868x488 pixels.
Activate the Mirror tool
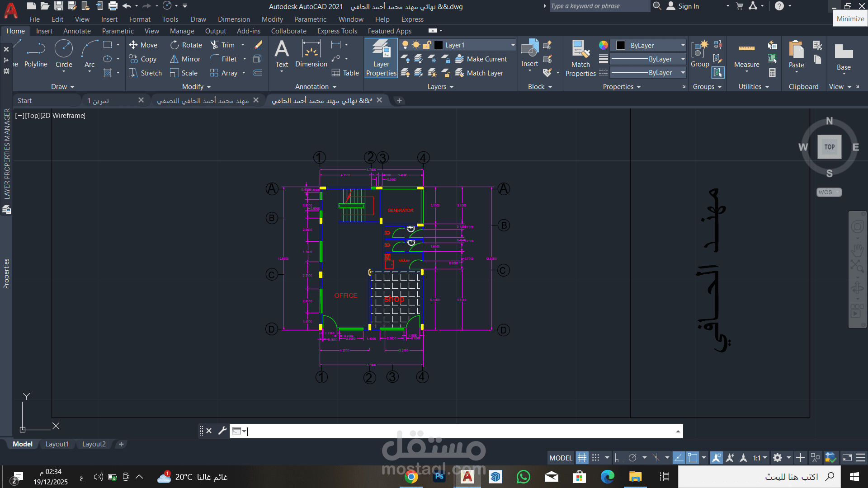[185, 59]
